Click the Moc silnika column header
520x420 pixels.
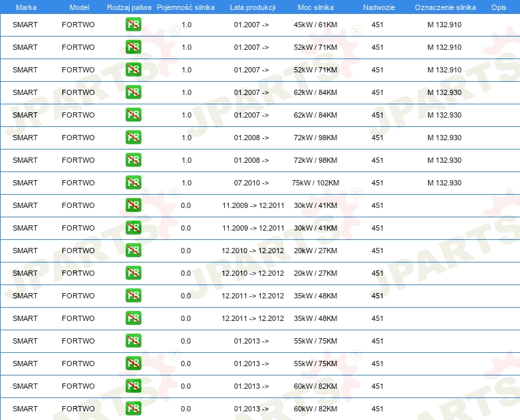[315, 7]
